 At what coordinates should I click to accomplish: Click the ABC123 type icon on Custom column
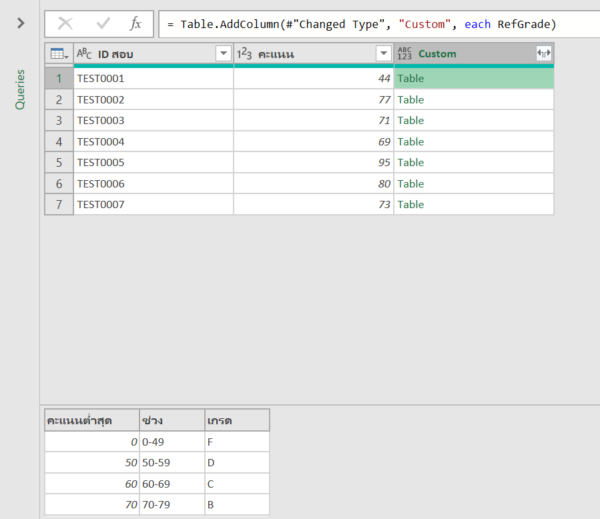(x=405, y=53)
